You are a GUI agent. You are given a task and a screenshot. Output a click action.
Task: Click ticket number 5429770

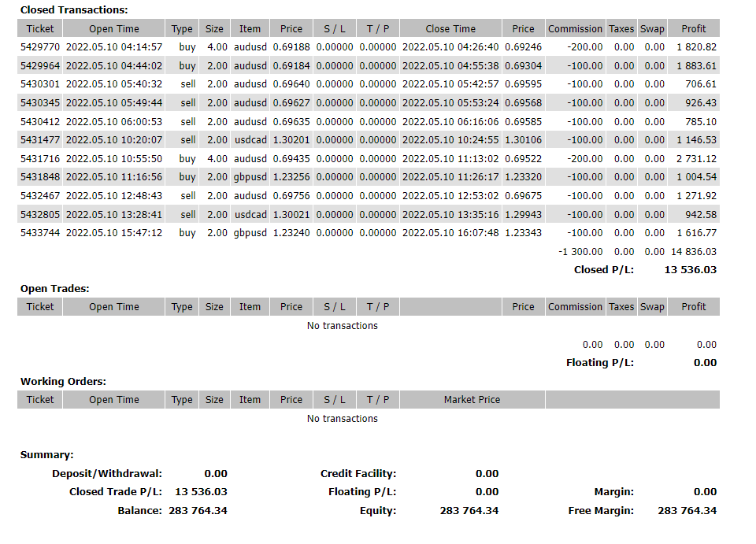point(40,46)
